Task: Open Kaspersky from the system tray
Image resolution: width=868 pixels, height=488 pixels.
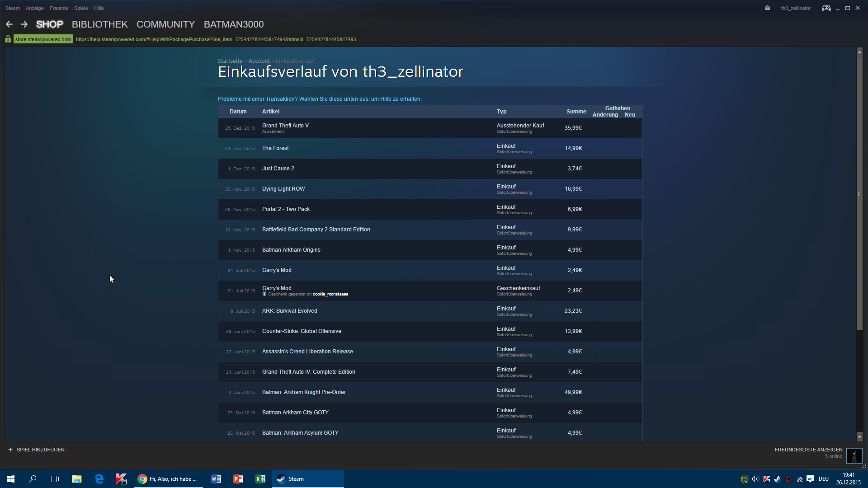Action: pos(766,479)
